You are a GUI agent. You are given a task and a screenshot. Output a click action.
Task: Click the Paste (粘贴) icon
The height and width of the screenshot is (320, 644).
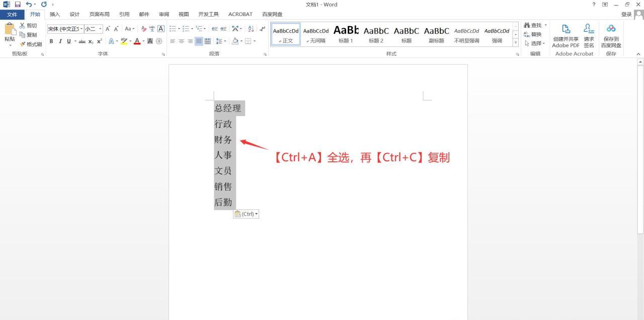click(x=10, y=30)
